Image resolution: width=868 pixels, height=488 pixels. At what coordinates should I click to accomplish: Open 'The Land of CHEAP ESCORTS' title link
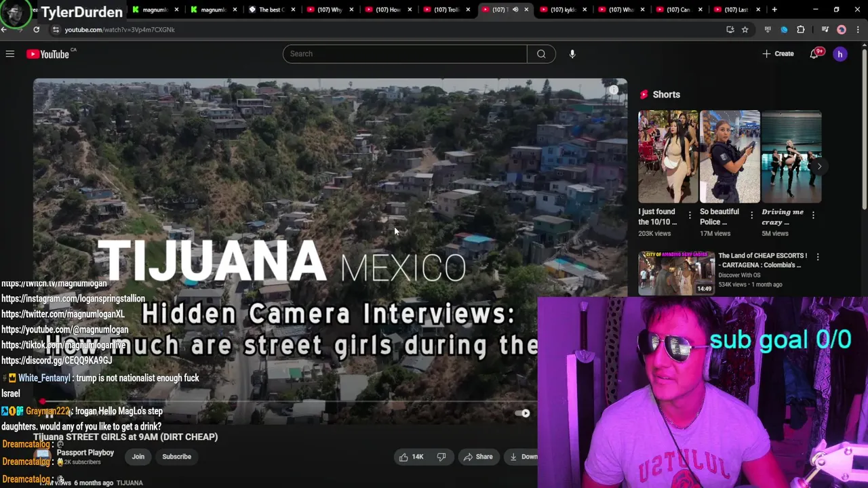click(x=763, y=260)
